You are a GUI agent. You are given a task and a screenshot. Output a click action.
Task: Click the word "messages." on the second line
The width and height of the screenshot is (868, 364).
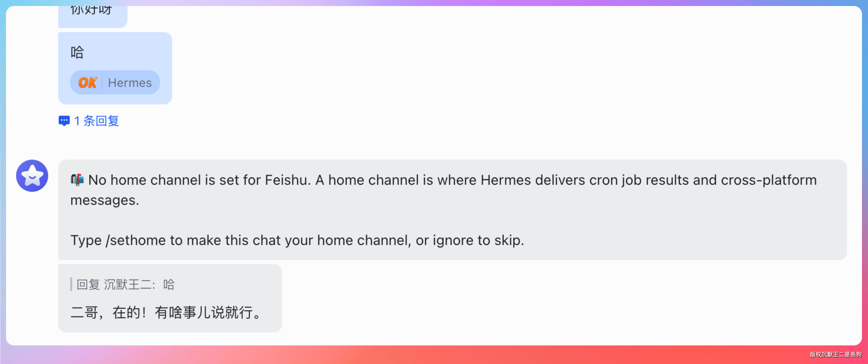point(104,200)
